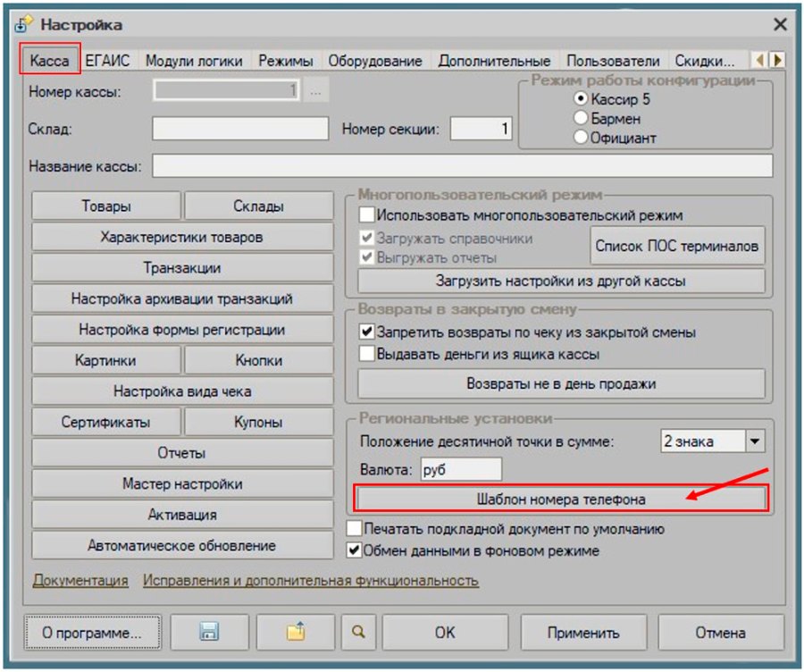Uncheck Запретить возвраты по чеку из закрытой смены

[366, 332]
